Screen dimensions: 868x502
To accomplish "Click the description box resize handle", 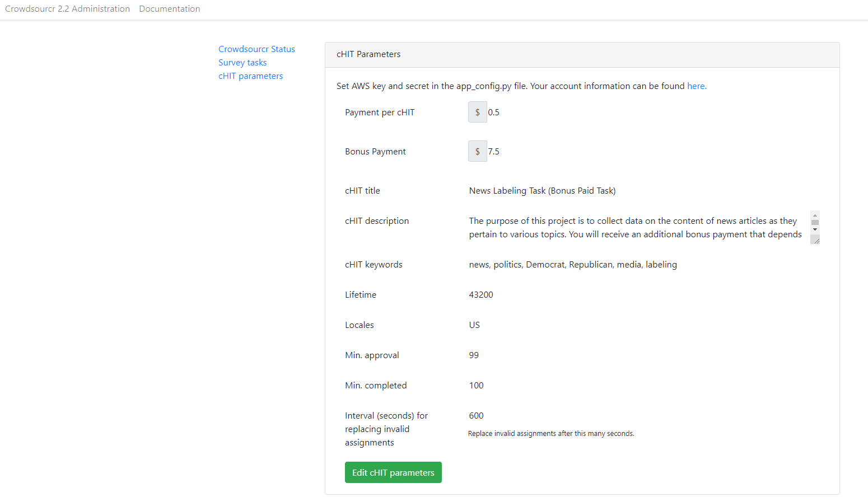I will pos(816,240).
